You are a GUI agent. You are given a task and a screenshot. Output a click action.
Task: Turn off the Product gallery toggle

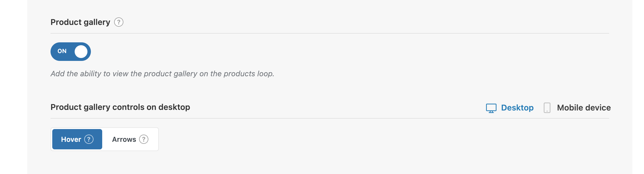pyautogui.click(x=71, y=52)
